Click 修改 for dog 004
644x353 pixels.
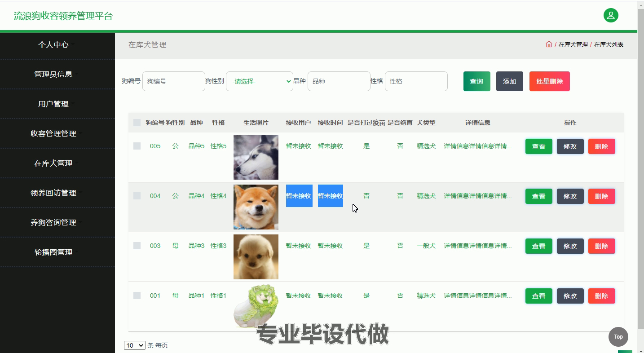(x=570, y=196)
